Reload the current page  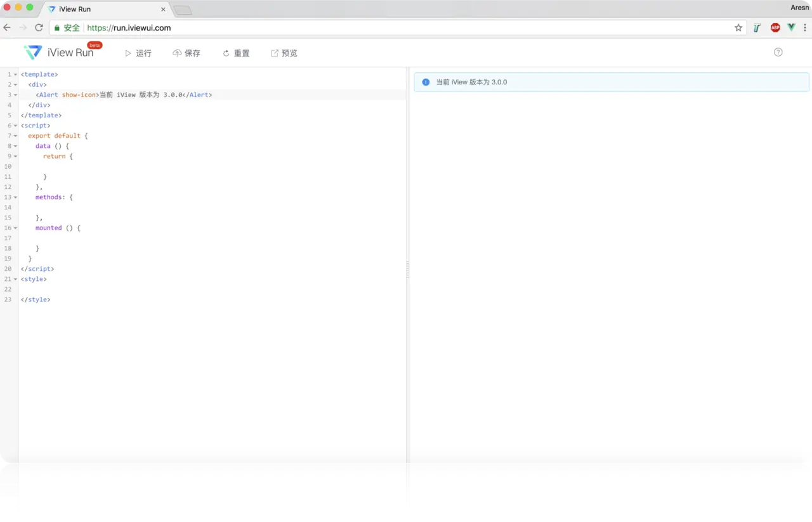coord(39,28)
